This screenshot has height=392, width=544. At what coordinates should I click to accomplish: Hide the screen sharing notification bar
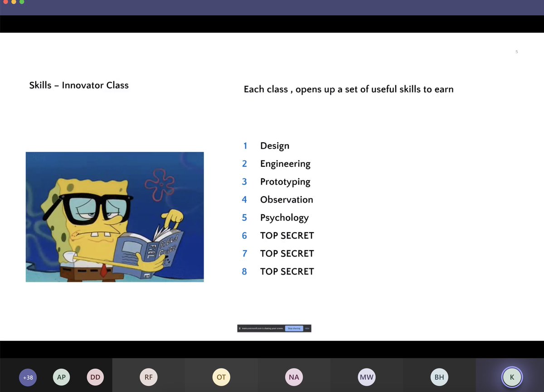click(x=307, y=328)
